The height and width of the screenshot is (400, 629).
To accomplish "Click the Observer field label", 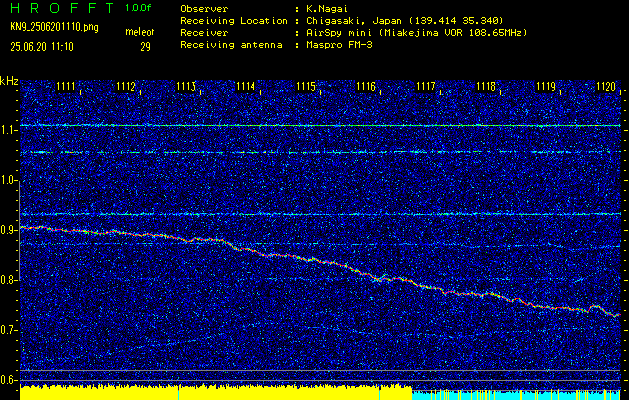I will pyautogui.click(x=204, y=8).
